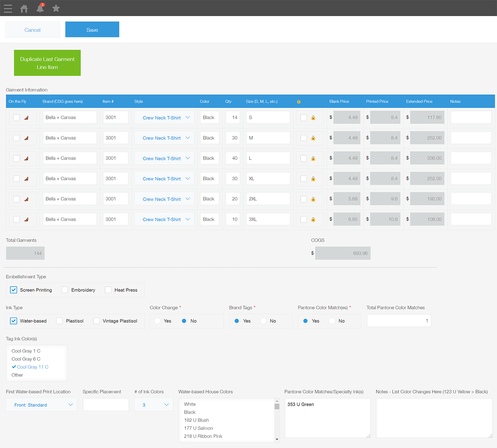Select Cool Gray 6 C tag ink color
Screen dimensions: 497x448
26,359
